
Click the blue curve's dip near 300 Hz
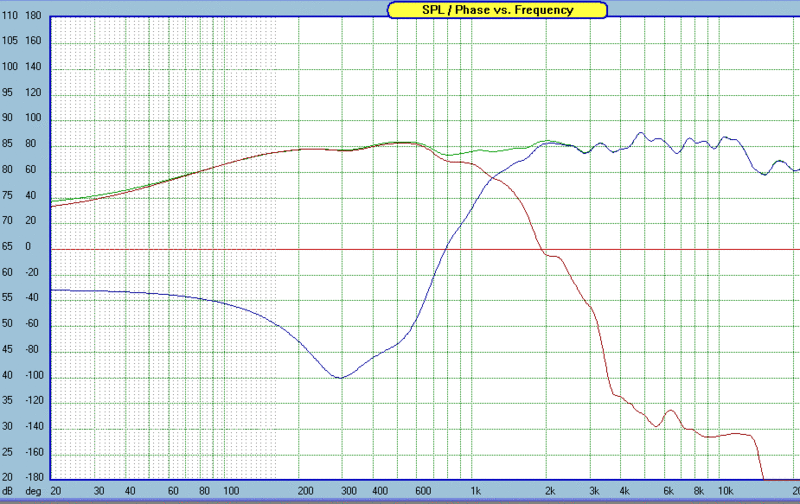(x=340, y=378)
